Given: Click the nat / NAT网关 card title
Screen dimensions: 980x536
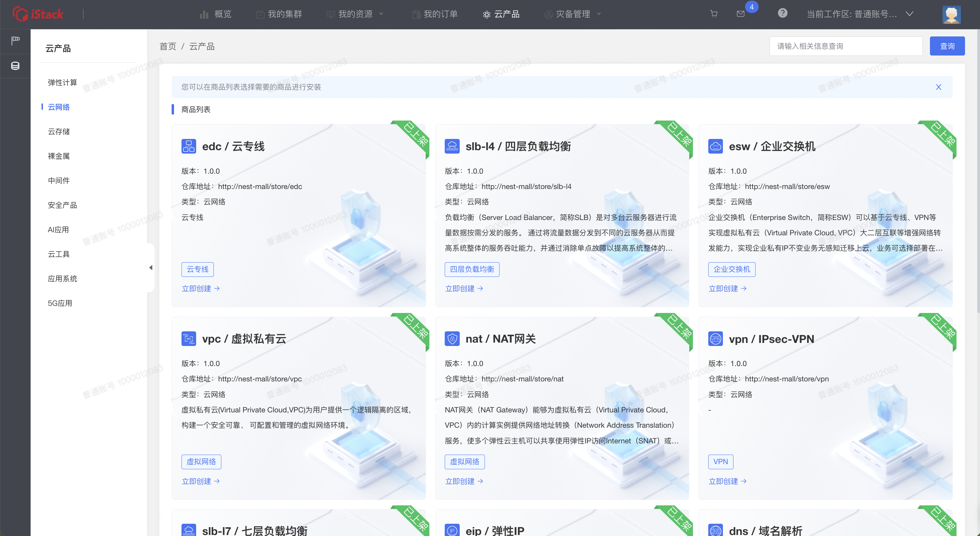Looking at the screenshot, I should point(501,339).
